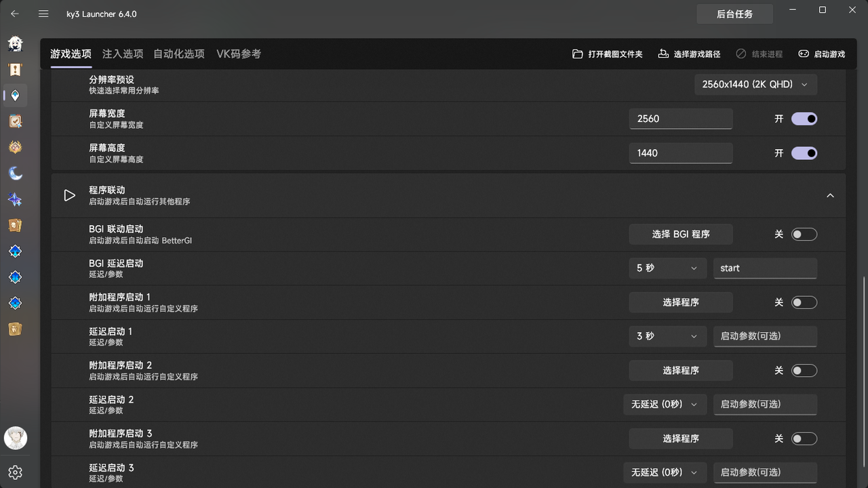Switch to the 注入选项 tab

pos(123,54)
